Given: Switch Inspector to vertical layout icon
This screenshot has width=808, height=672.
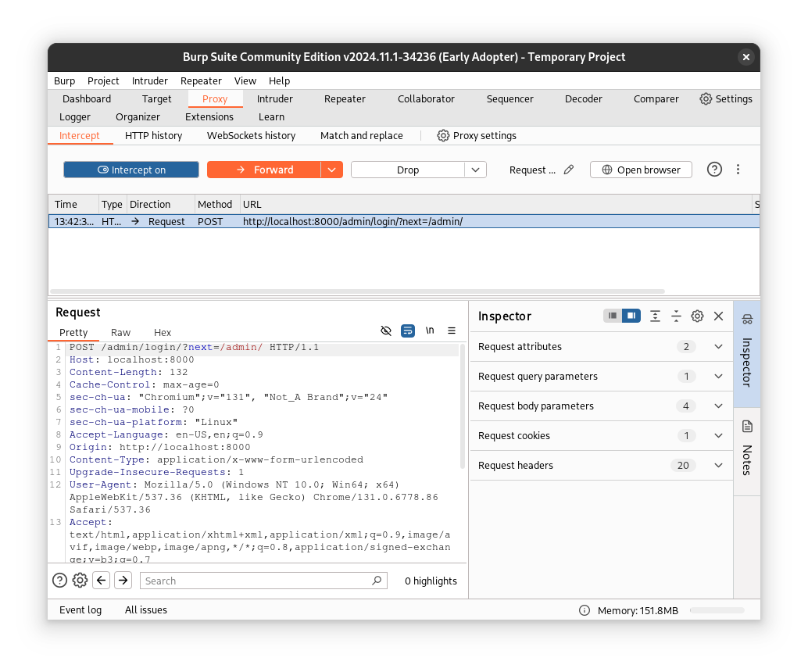Looking at the screenshot, I should [631, 316].
